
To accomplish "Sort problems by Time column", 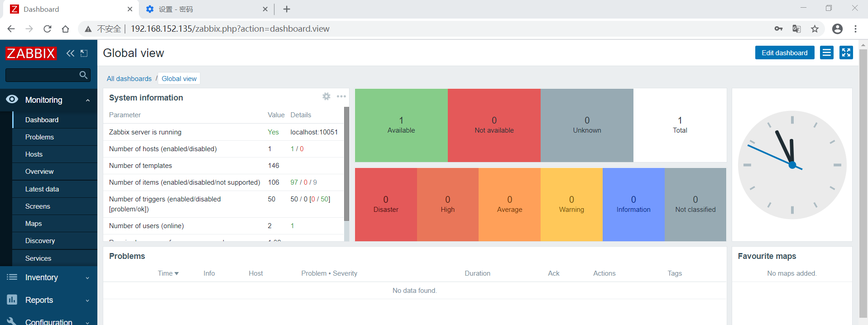I will point(168,273).
